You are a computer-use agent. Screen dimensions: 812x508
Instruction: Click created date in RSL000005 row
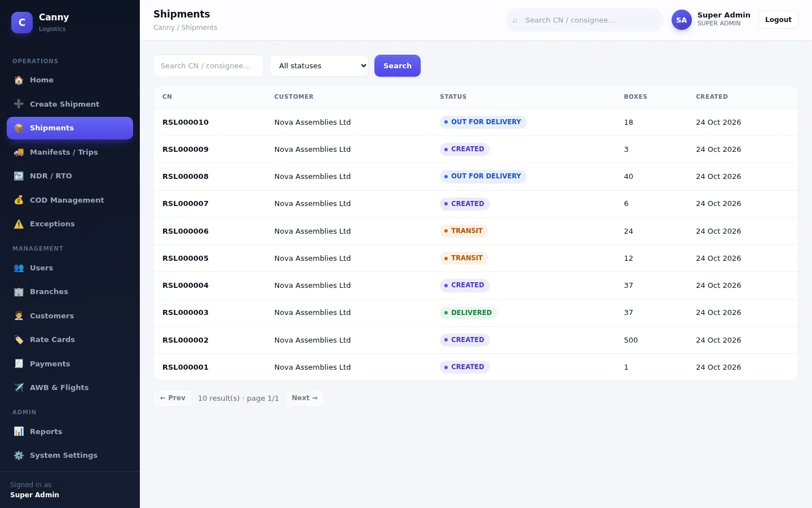tap(718, 259)
